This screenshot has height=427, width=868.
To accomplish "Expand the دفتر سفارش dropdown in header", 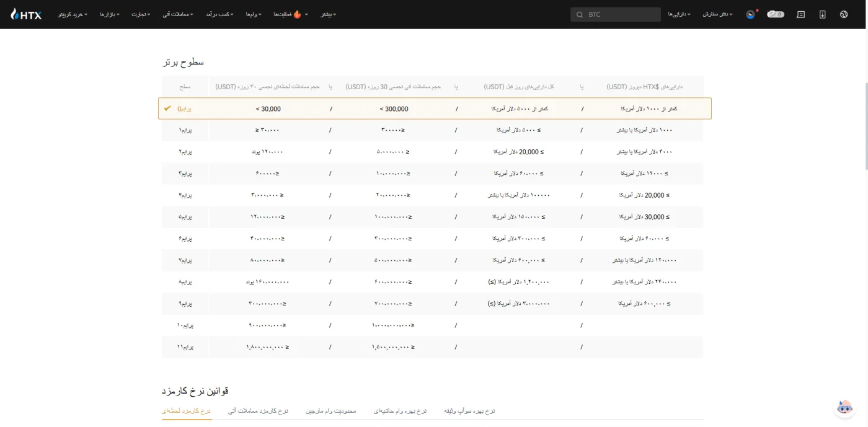I will (718, 14).
